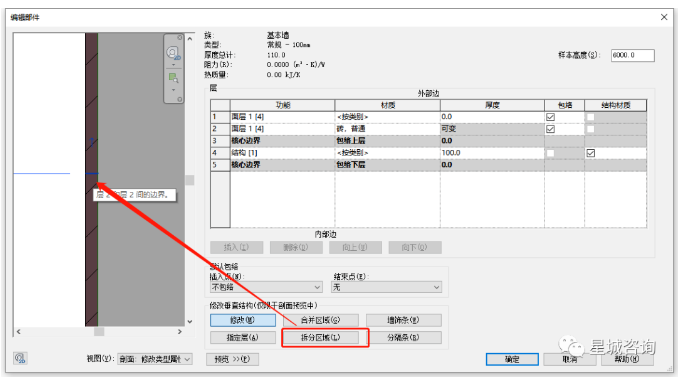
Task: Select row number 4 in layers table
Action: 220,153
